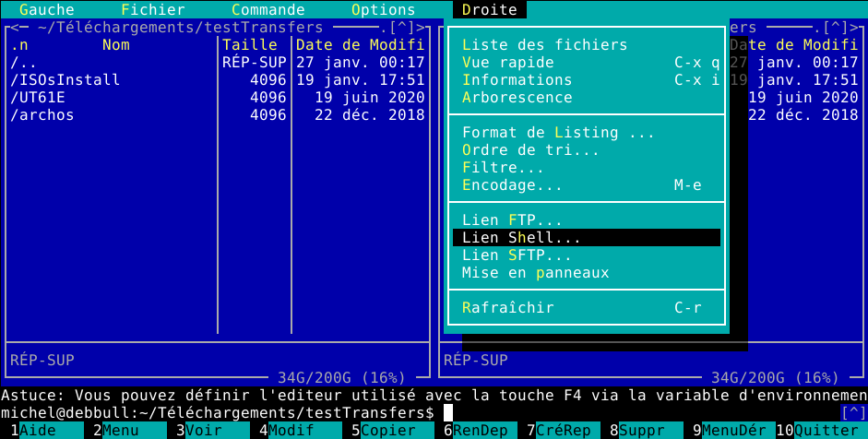Viewport: 868px width, 439px height.
Task: Click 10 Quitter function key
Action: [x=822, y=430]
